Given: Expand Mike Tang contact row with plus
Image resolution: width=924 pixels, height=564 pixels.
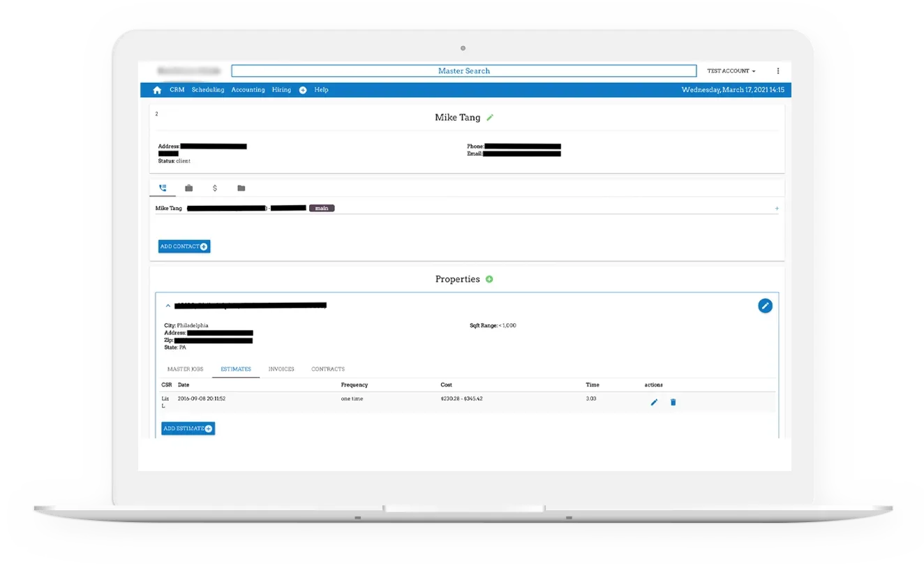Looking at the screenshot, I should click(777, 209).
